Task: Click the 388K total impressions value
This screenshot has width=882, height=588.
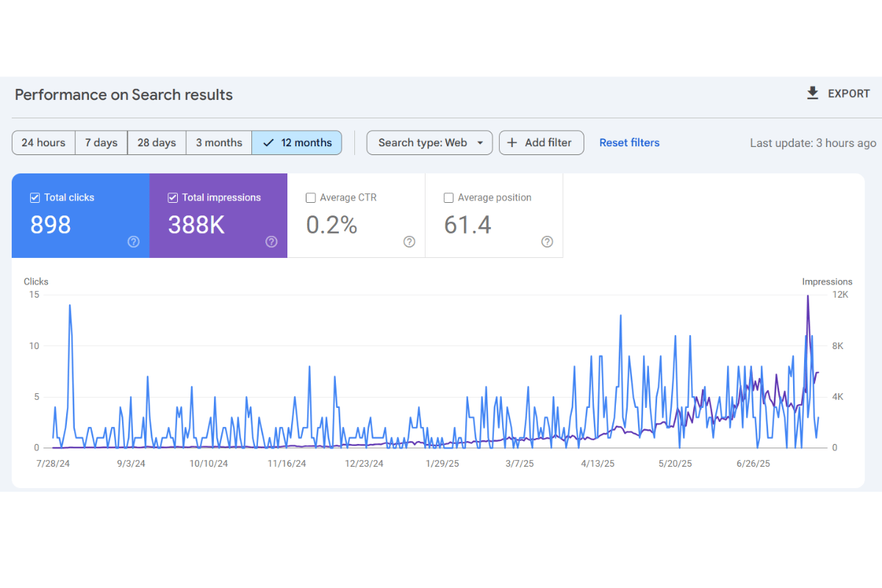Action: (196, 225)
